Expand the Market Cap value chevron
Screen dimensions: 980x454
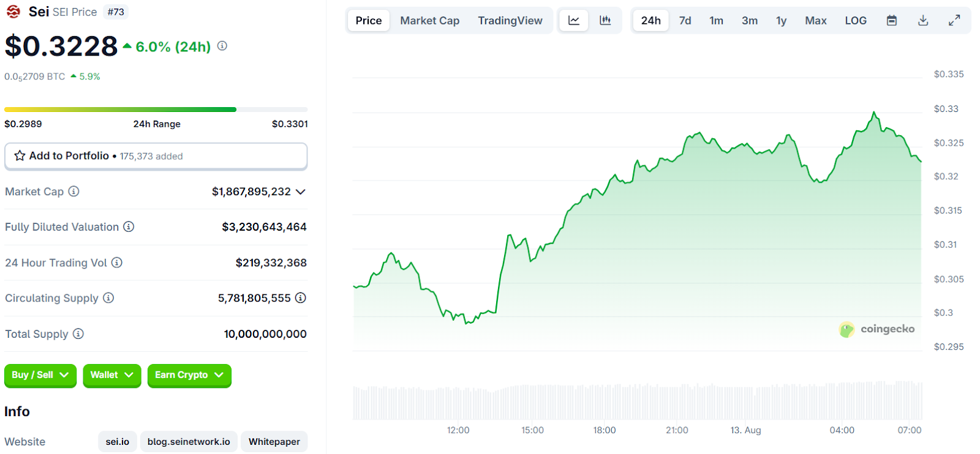tap(301, 192)
